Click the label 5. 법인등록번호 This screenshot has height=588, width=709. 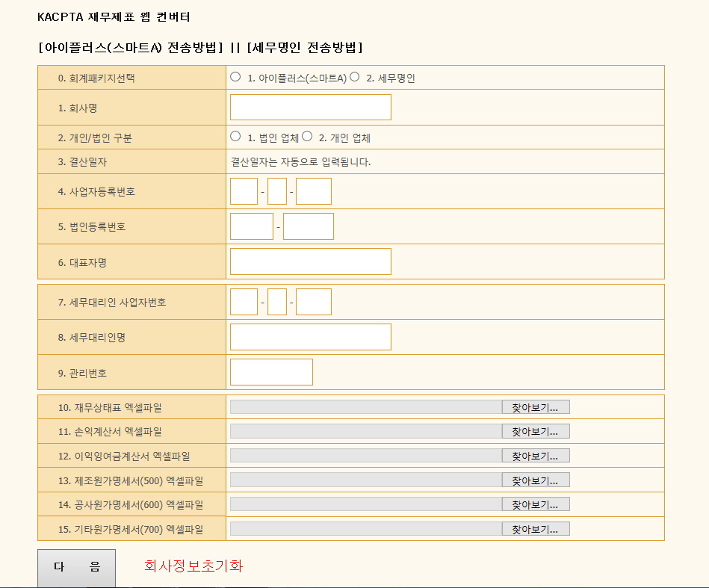[x=92, y=227]
